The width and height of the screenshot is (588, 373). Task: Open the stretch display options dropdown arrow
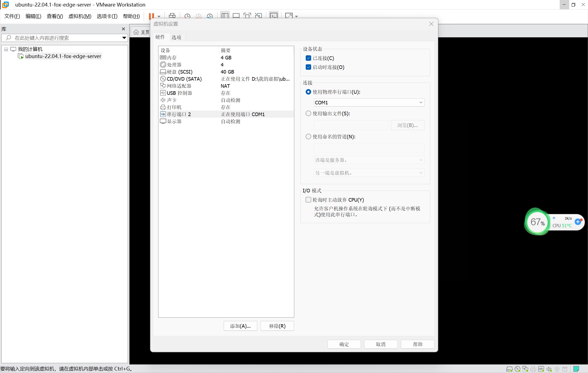(296, 16)
